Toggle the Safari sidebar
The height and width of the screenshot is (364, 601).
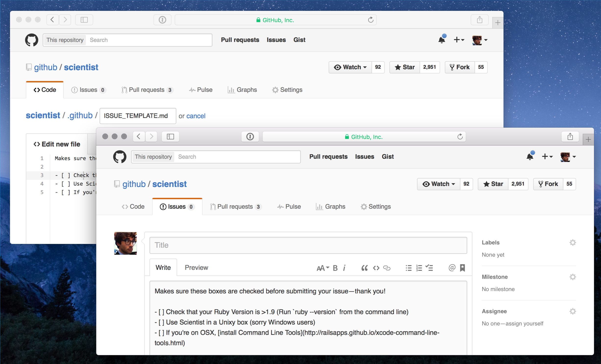[170, 136]
